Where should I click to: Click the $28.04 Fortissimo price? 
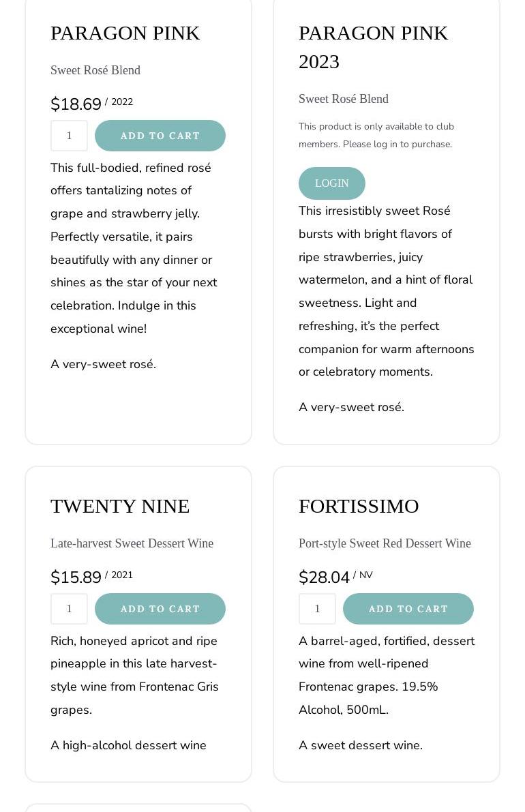point(324,577)
